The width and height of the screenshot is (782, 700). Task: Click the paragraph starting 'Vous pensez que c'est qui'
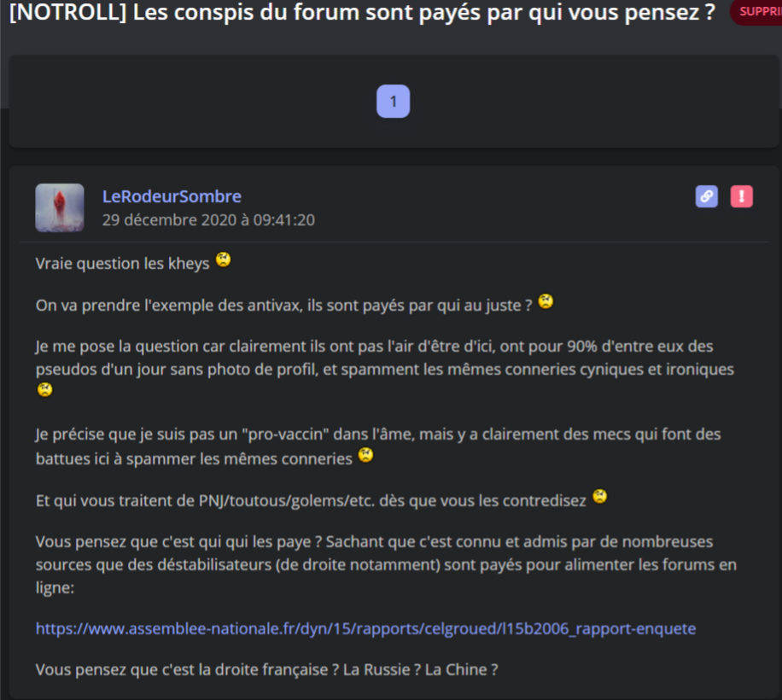386,564
